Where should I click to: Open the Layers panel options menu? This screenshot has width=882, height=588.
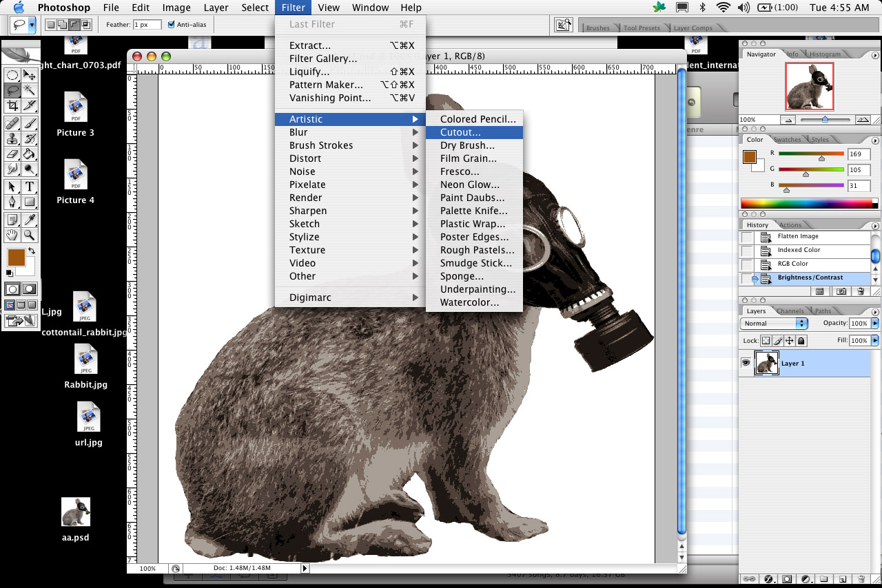coord(875,311)
